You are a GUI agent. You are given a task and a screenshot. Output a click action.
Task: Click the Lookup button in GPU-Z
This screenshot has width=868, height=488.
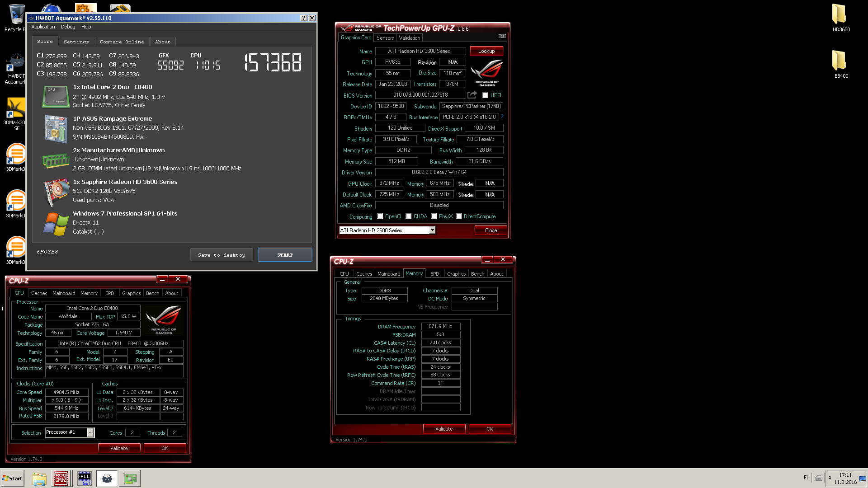(x=486, y=51)
